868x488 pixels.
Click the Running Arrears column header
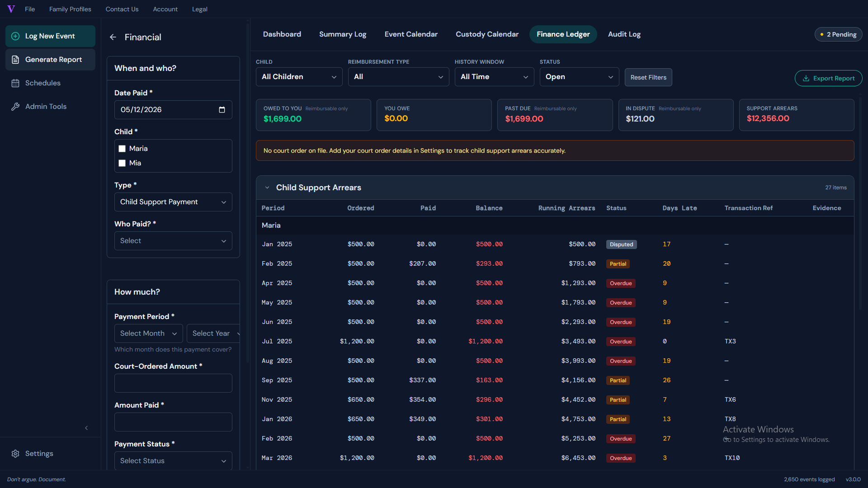pos(566,208)
